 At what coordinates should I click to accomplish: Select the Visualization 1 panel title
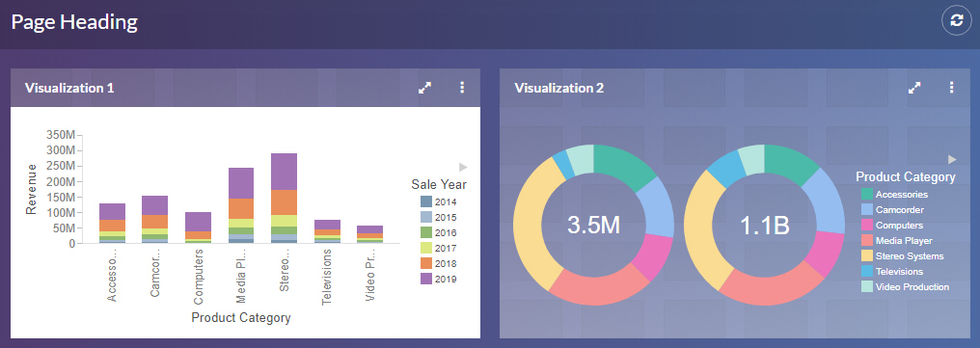point(69,88)
